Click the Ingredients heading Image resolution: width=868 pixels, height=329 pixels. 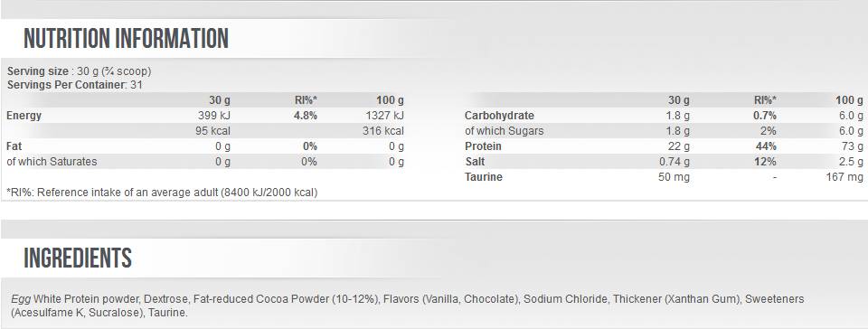(x=78, y=258)
